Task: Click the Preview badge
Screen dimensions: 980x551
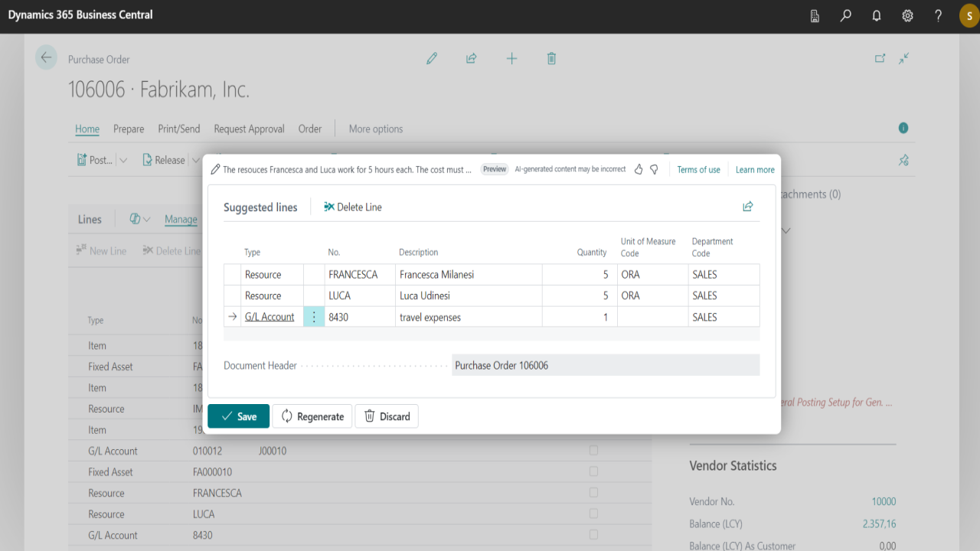Action: 495,169
